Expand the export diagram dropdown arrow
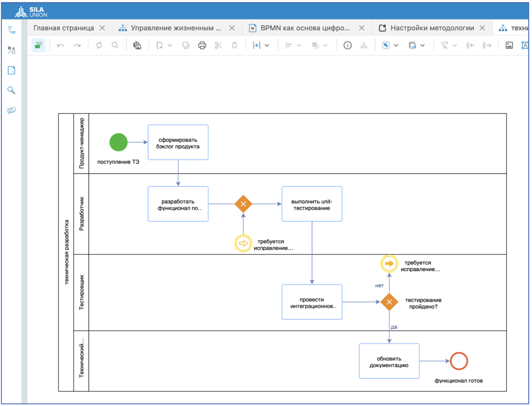Image resolution: width=532 pixels, height=406 pixels. click(422, 45)
